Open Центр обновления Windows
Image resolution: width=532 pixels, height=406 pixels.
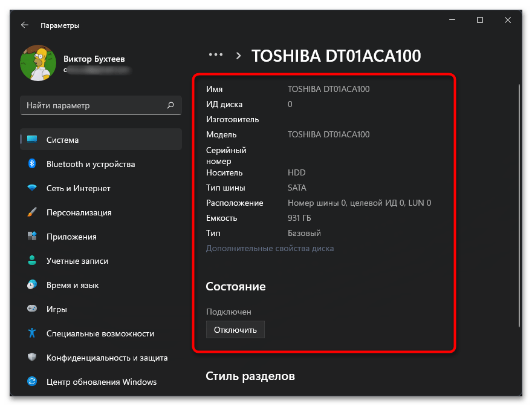101,382
